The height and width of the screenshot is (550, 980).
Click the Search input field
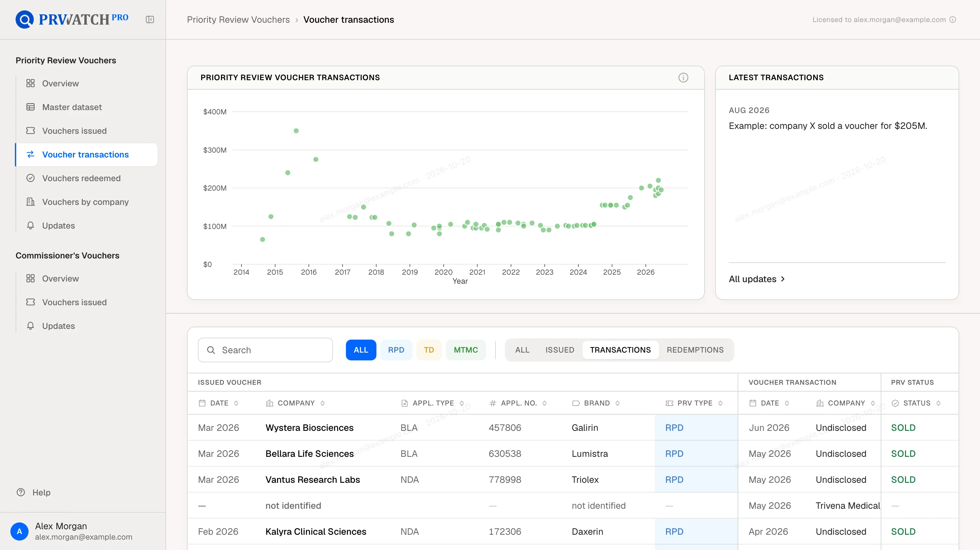point(265,350)
